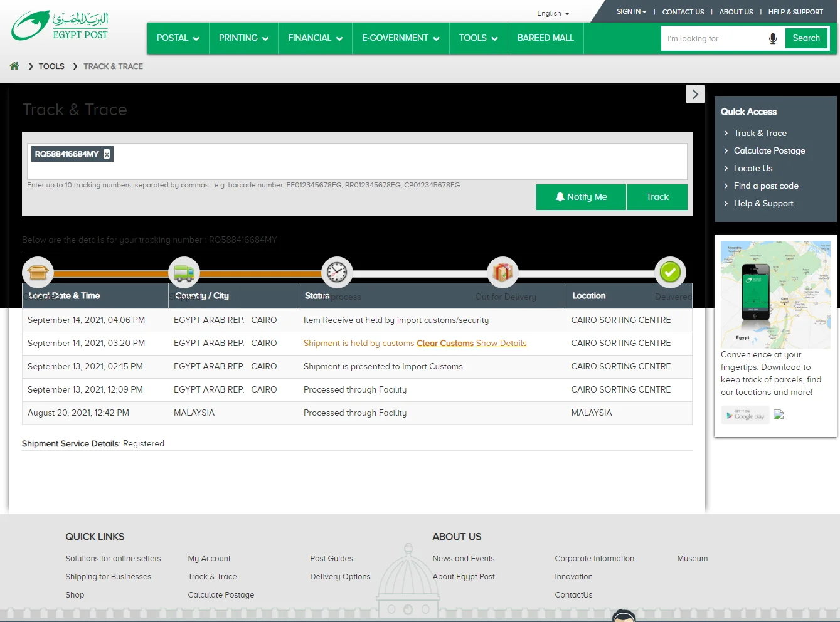Click the delivery truck progress step icon

pos(184,273)
